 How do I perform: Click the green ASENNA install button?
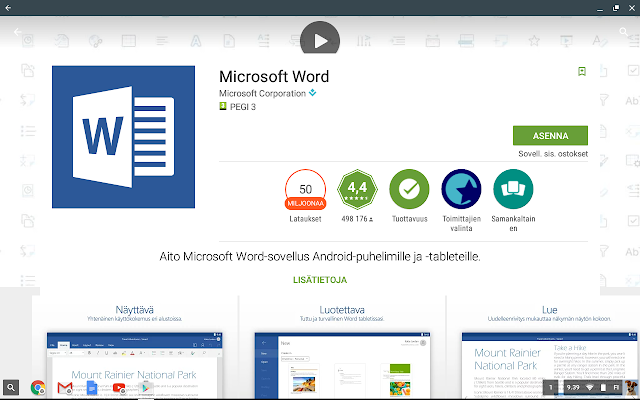click(549, 135)
